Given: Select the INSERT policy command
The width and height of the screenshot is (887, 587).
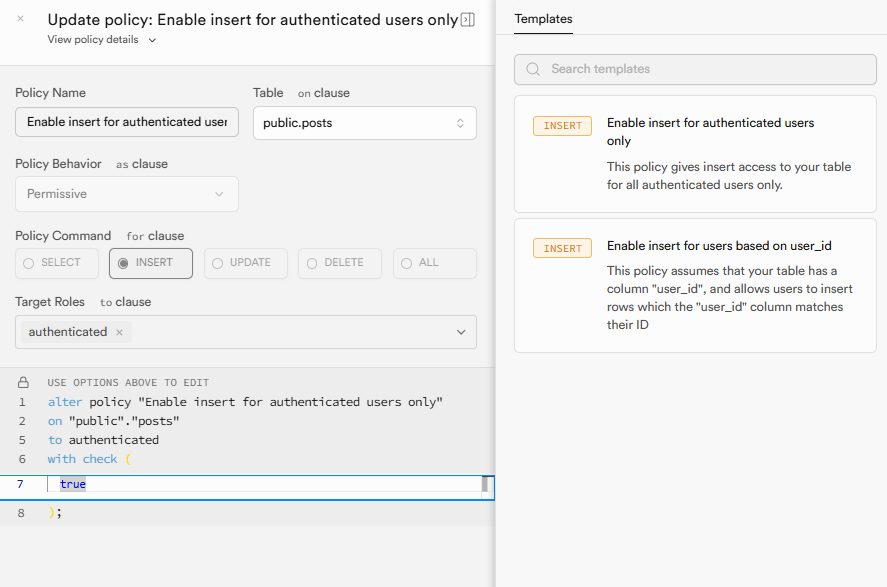Looking at the screenshot, I should point(151,263).
